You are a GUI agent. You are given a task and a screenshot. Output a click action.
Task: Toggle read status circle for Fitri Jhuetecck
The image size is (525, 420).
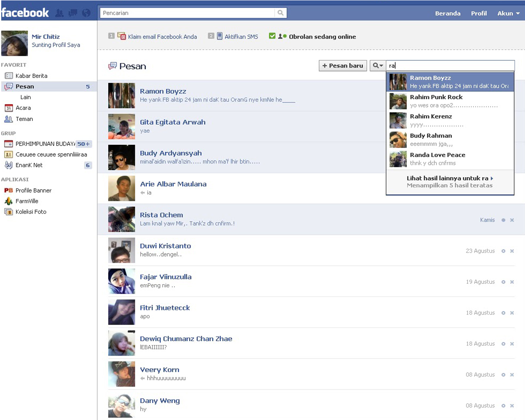(x=503, y=313)
